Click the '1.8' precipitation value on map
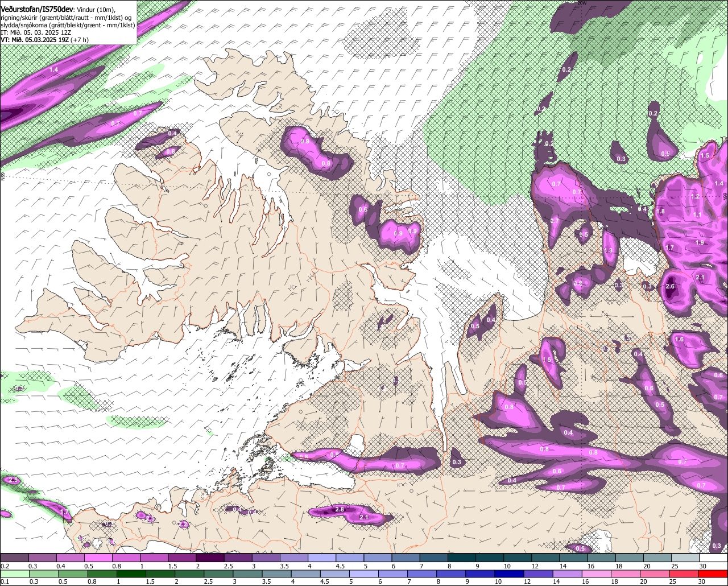This screenshot has height=586, width=728. coord(660,212)
